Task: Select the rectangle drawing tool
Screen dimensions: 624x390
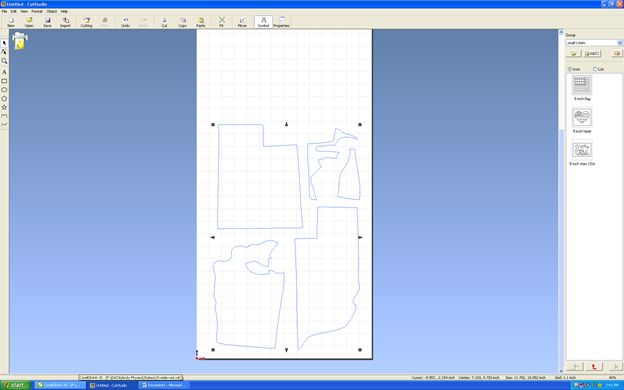Action: click(4, 81)
